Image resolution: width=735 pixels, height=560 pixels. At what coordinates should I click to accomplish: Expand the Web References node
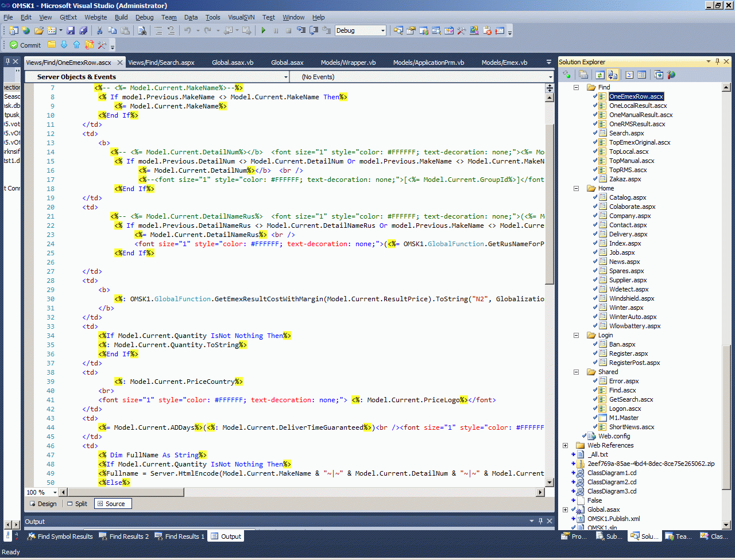click(565, 445)
